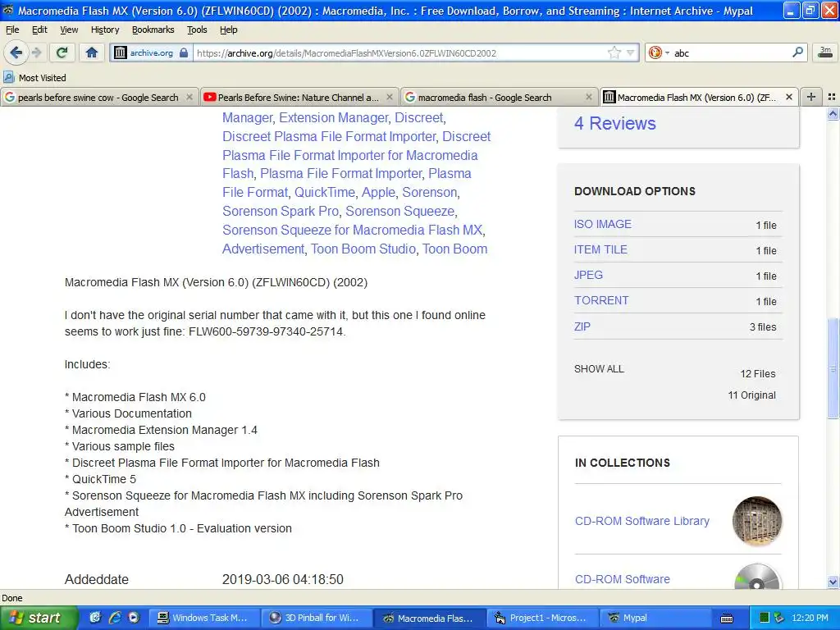Show all tabs list icon
This screenshot has height=630, width=840.
[x=832, y=97]
